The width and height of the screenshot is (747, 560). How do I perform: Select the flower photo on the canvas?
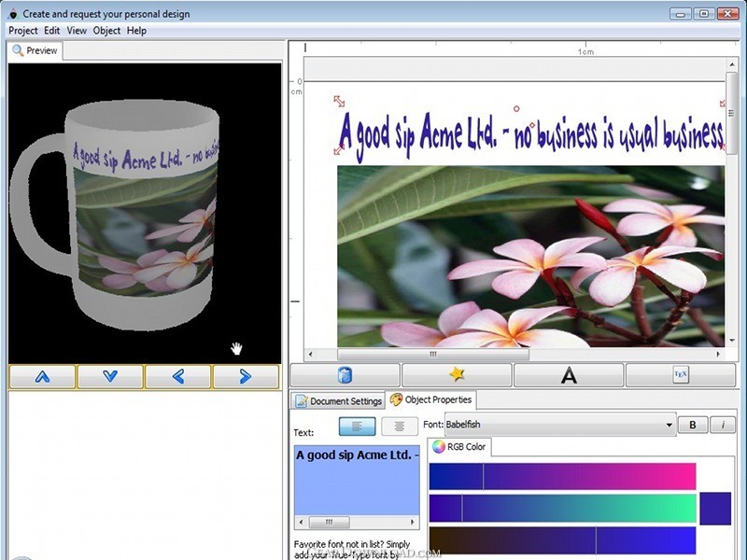pos(531,256)
